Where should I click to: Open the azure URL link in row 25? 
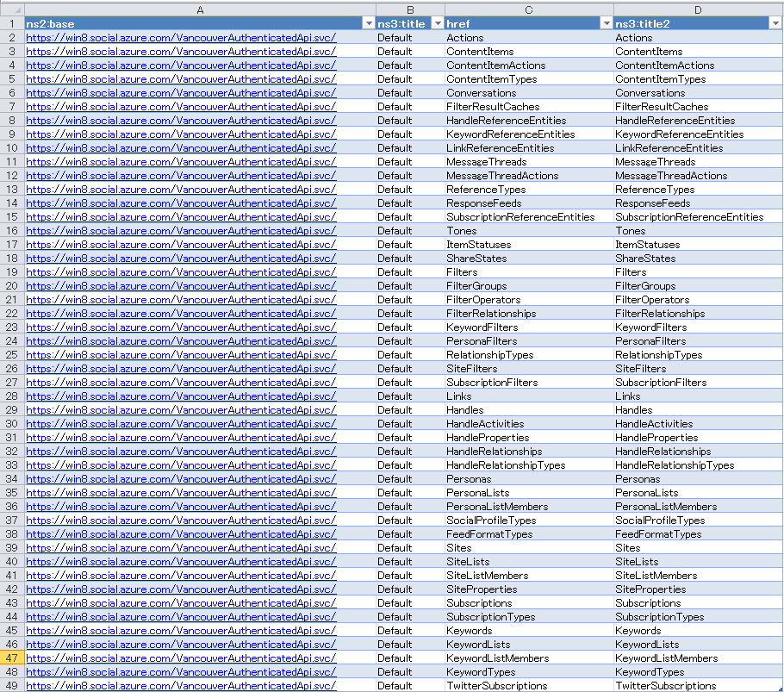pos(181,355)
